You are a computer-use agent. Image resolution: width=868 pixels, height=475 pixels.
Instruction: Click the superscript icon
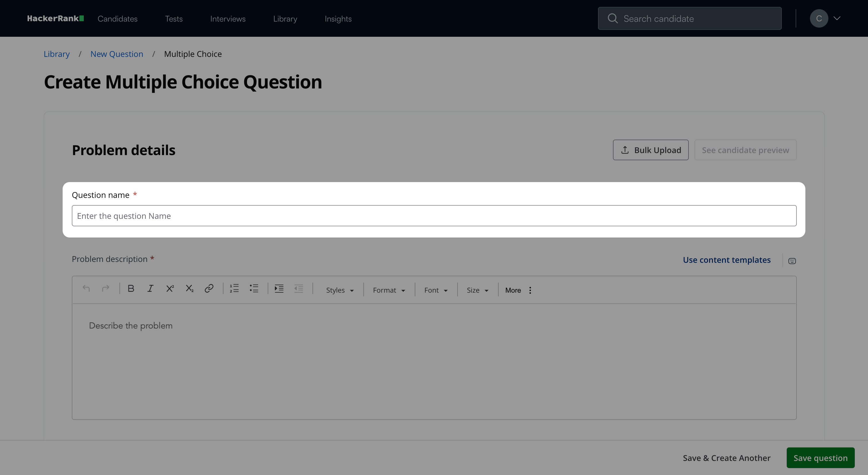tap(170, 289)
